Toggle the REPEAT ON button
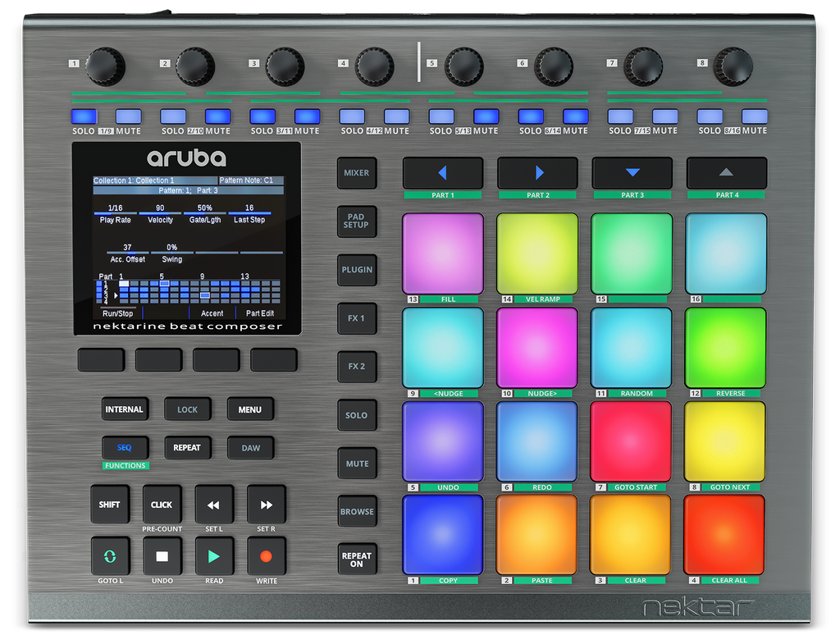Screen dimensions: 840x644 tap(357, 560)
